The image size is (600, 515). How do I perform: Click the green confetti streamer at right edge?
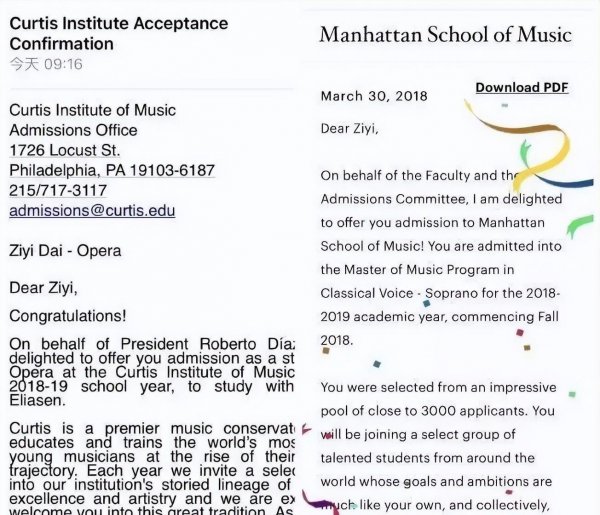(579, 227)
